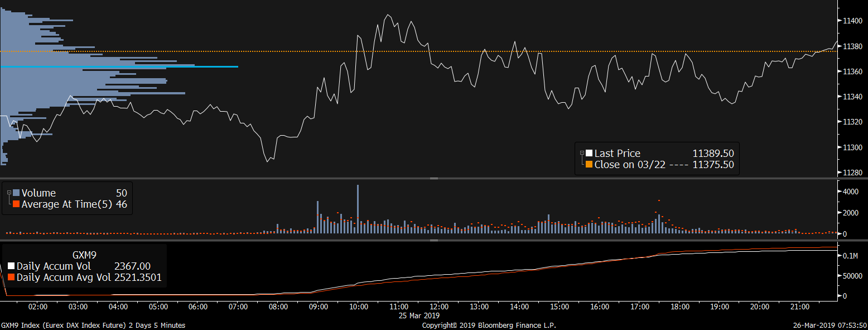
Task: Collapse the Last Price legend tree icon
Action: point(582,153)
